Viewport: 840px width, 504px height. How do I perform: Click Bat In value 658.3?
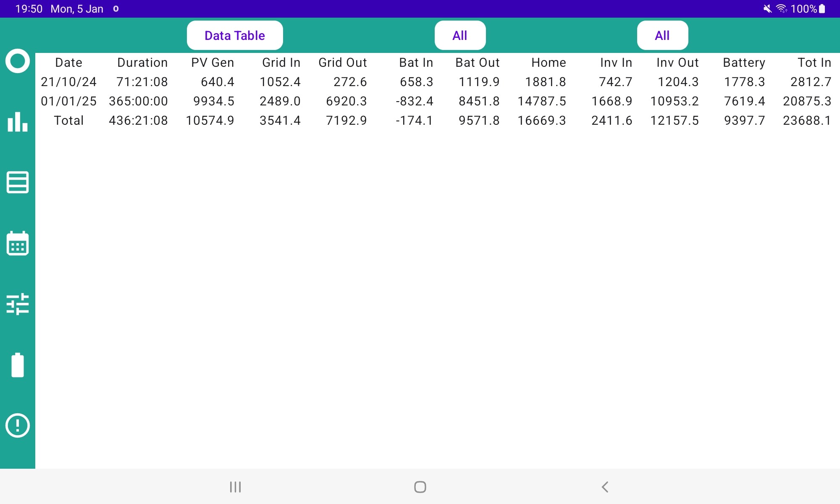417,82
